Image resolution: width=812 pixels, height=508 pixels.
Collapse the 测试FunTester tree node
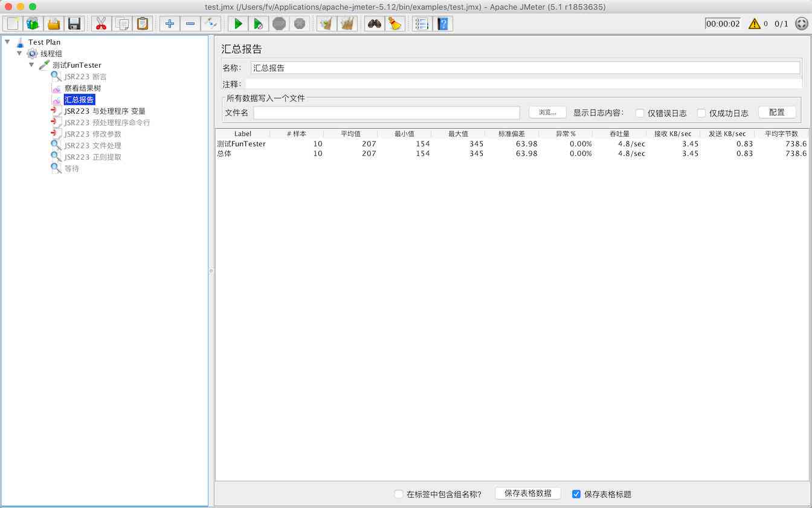31,65
